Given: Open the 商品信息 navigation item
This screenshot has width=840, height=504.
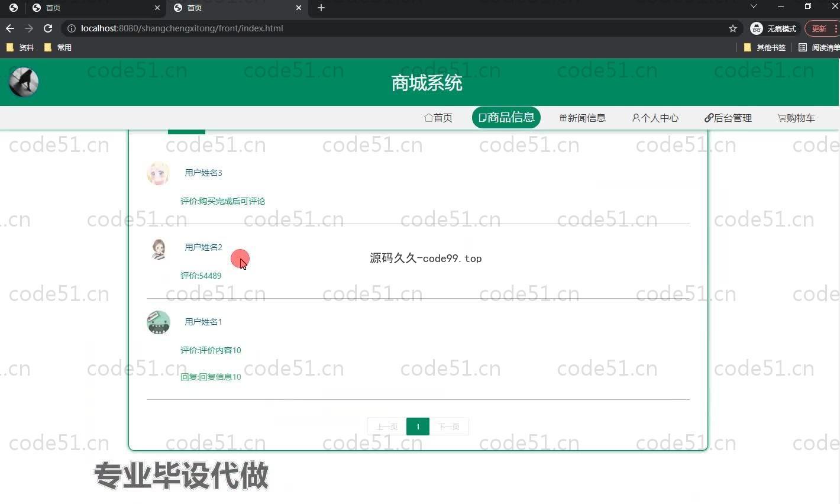Looking at the screenshot, I should (x=506, y=117).
